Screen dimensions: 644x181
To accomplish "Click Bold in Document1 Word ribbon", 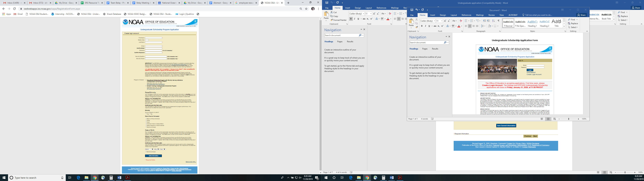I will pos(422,26).
